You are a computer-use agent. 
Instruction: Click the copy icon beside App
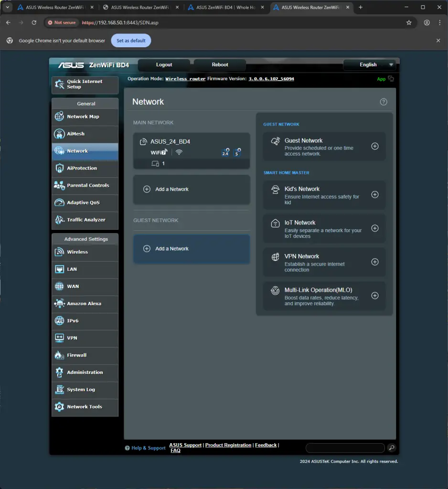click(391, 79)
